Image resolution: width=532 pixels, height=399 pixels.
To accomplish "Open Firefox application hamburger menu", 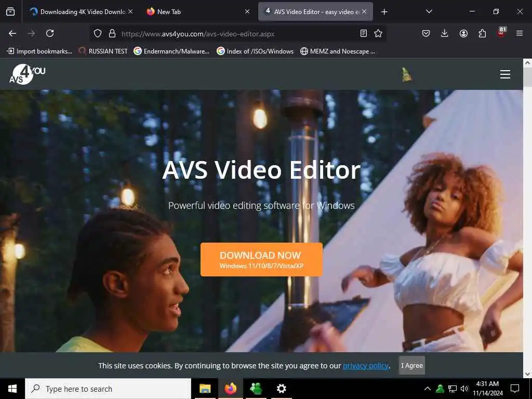I will click(520, 33).
